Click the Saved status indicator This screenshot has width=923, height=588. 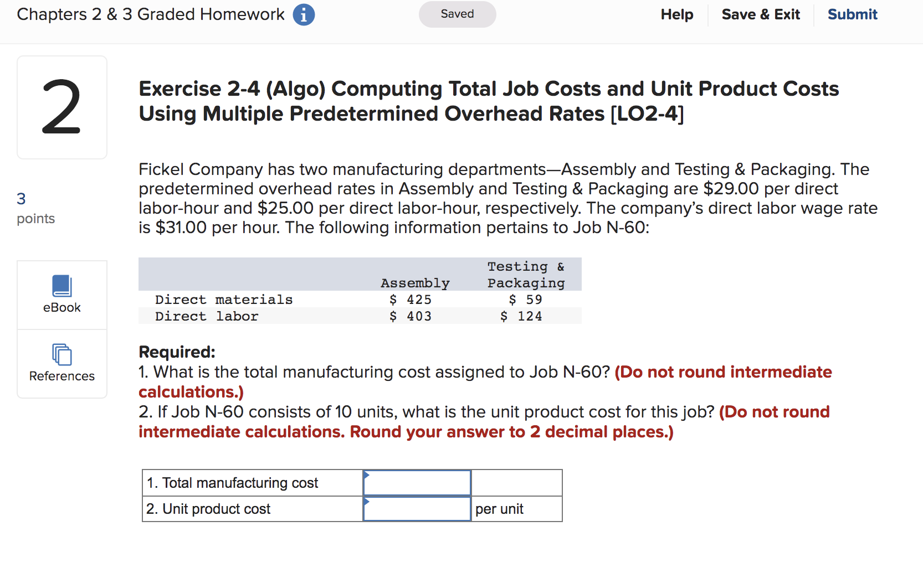tap(457, 14)
